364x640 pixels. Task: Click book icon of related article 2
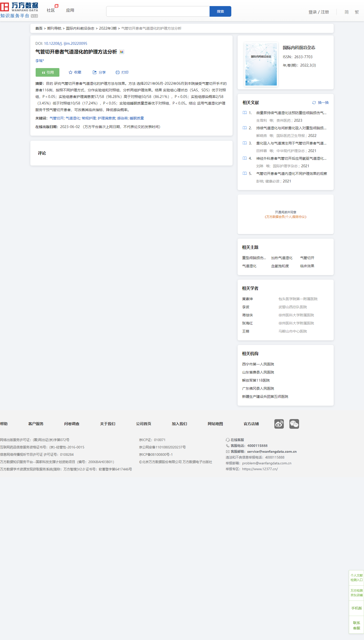pyautogui.click(x=245, y=128)
